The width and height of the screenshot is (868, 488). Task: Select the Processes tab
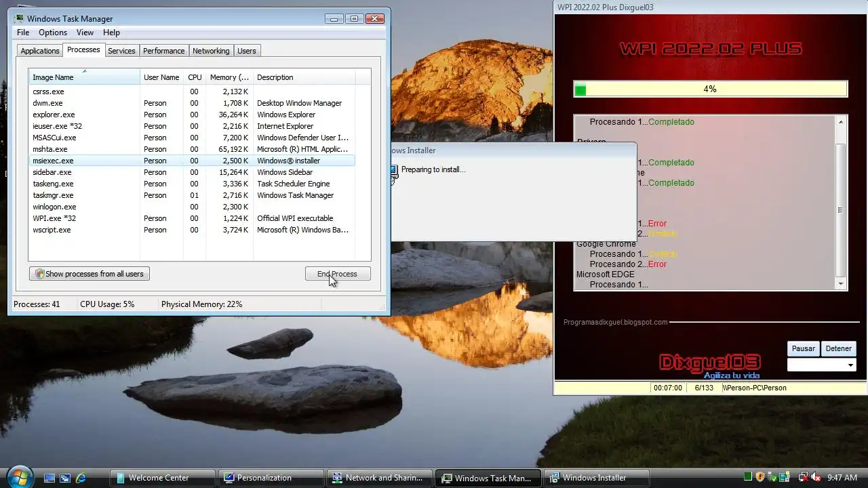[x=83, y=50]
